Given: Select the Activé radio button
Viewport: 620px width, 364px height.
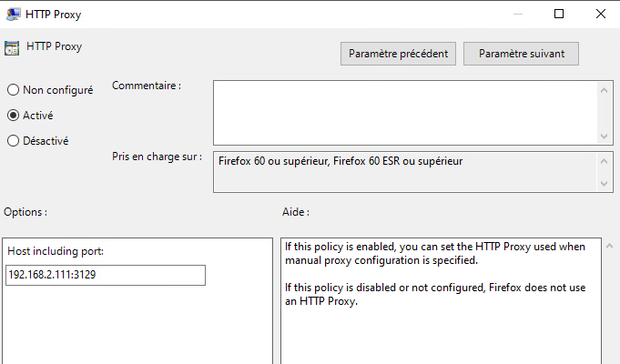Looking at the screenshot, I should point(13,115).
